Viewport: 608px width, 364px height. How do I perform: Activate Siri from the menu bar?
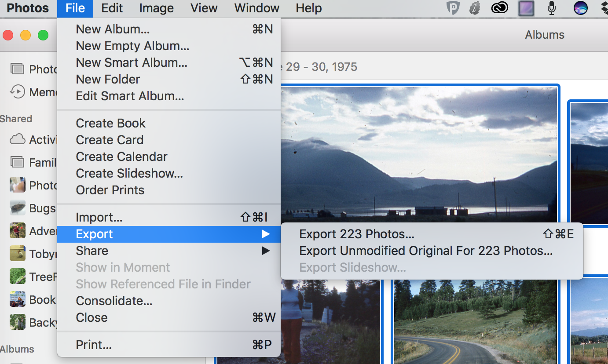click(581, 8)
